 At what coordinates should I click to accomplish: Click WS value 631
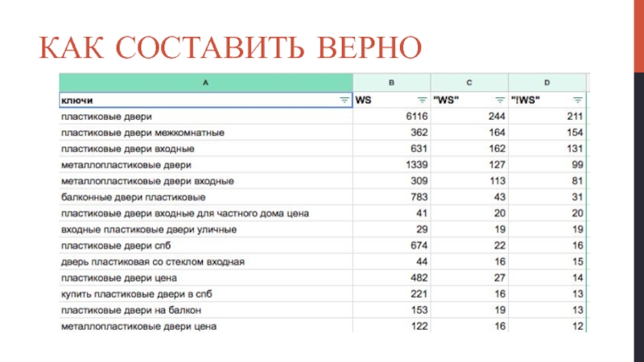tap(419, 149)
